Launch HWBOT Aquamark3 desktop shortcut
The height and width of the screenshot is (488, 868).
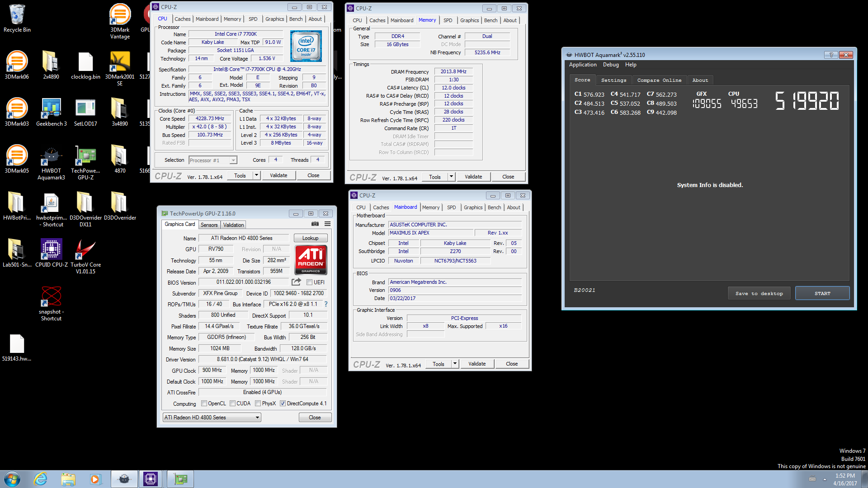pyautogui.click(x=51, y=163)
